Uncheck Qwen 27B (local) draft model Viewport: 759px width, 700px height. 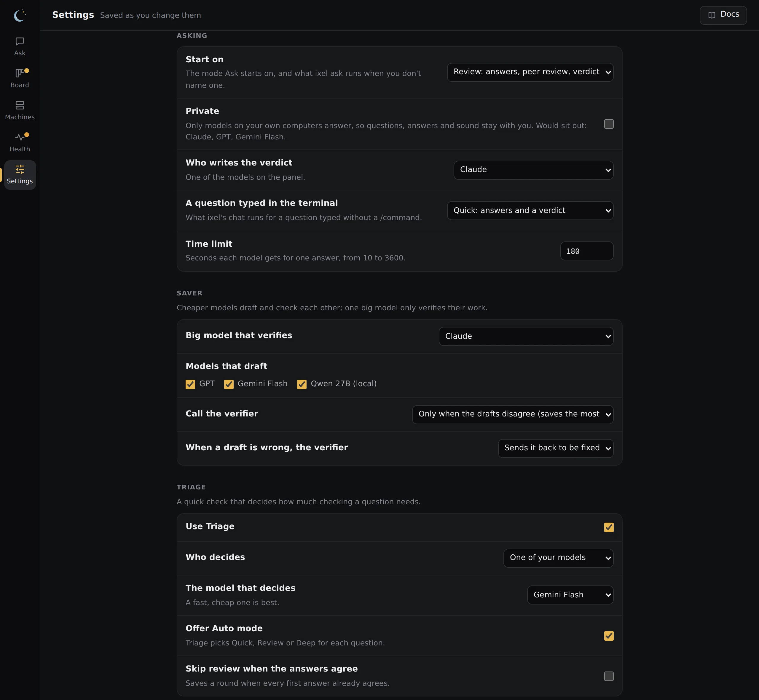click(302, 384)
